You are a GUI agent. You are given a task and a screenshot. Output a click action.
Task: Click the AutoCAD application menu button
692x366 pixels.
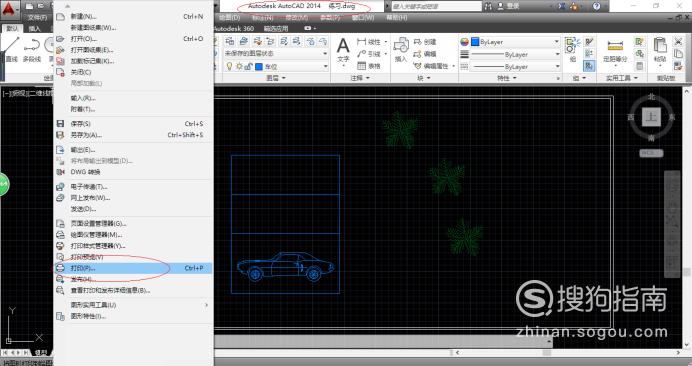click(9, 9)
